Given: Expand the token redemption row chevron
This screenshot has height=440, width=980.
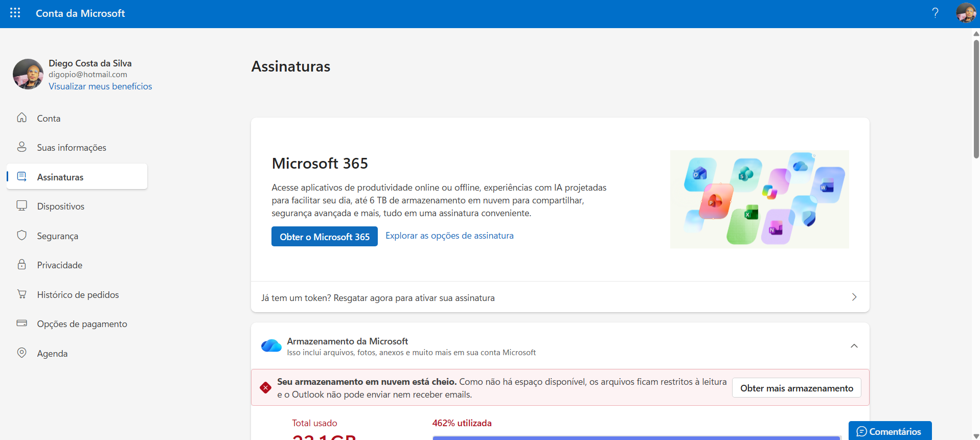Looking at the screenshot, I should (854, 297).
